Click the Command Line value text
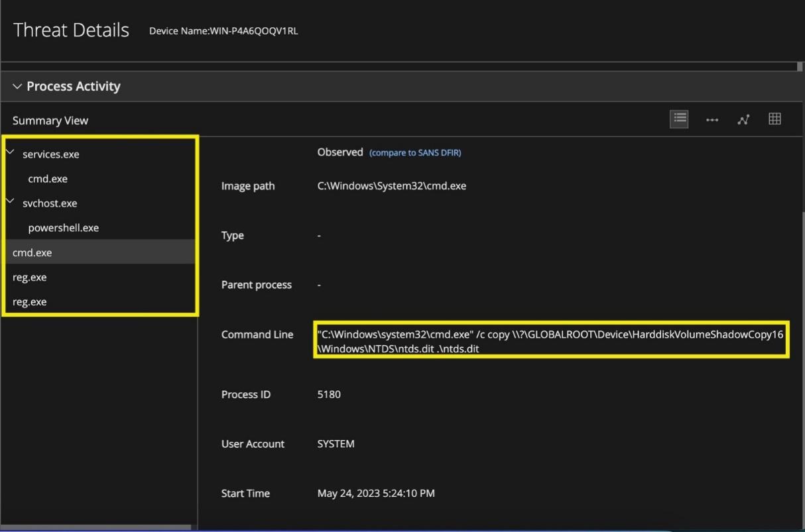Image resolution: width=805 pixels, height=532 pixels. (549, 341)
